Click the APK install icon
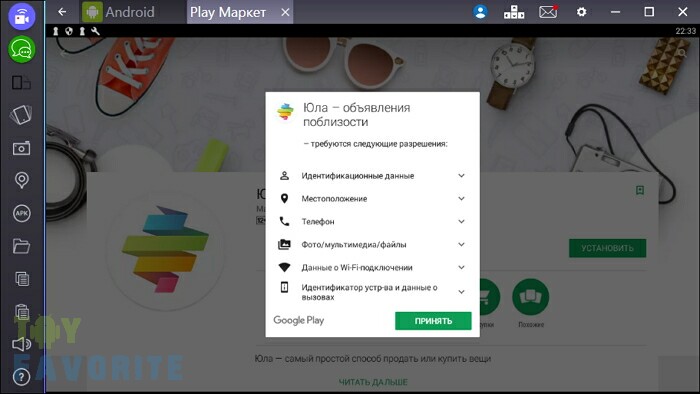The height and width of the screenshot is (394, 700). [21, 213]
